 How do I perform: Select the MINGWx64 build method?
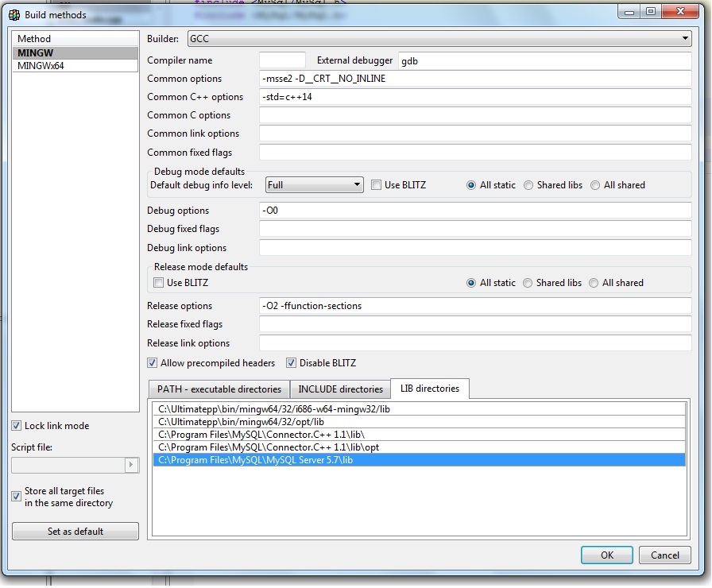tap(41, 66)
